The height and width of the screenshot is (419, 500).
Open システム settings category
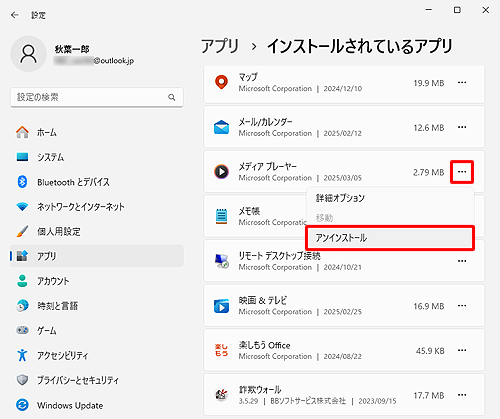[x=97, y=157]
